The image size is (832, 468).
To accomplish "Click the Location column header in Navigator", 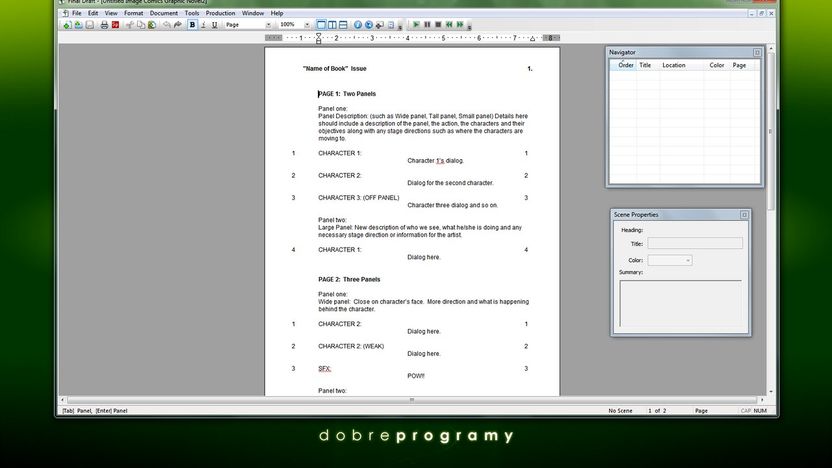I will (674, 65).
